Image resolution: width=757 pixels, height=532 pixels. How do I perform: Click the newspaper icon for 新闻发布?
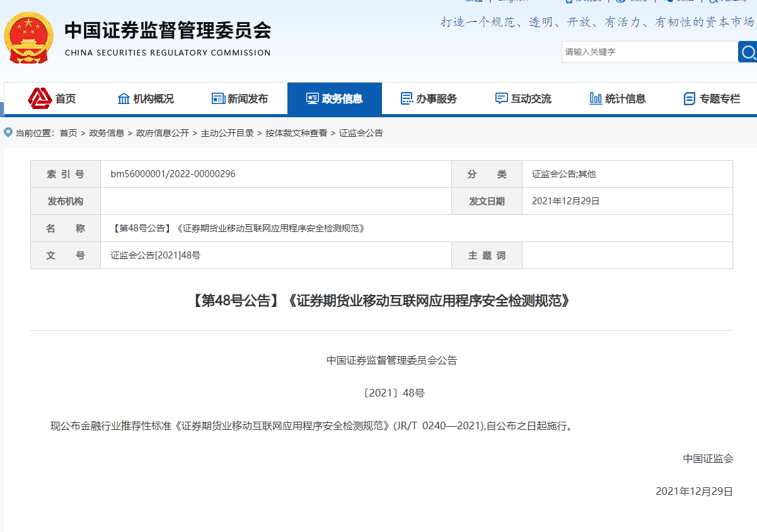pos(218,98)
